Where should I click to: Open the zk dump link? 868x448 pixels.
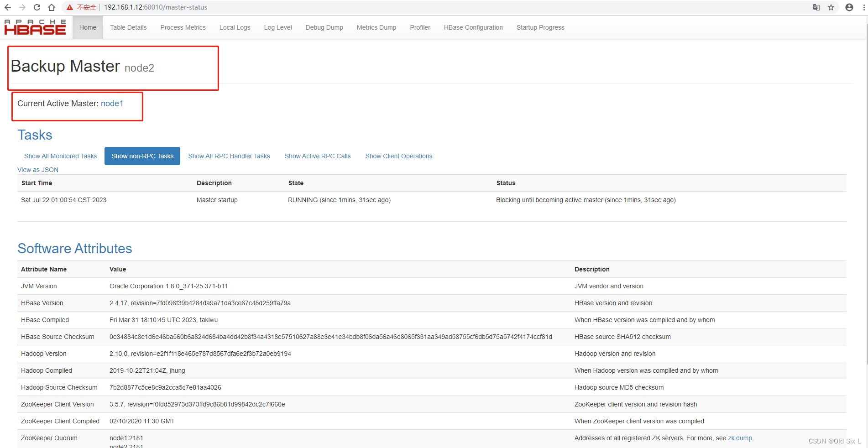coord(739,438)
